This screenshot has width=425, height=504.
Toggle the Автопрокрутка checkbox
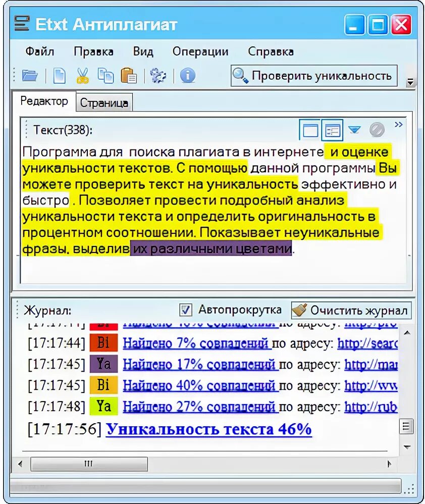pos(186,310)
